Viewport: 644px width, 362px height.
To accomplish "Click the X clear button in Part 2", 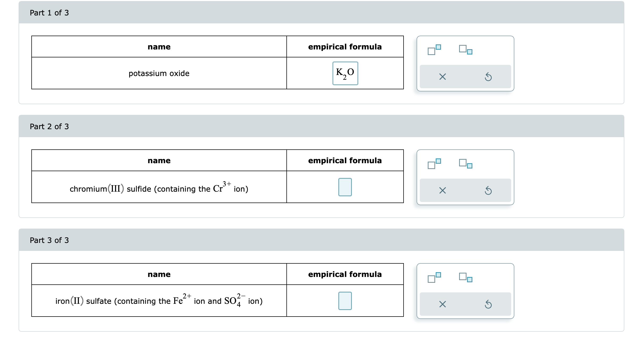I will (x=442, y=190).
